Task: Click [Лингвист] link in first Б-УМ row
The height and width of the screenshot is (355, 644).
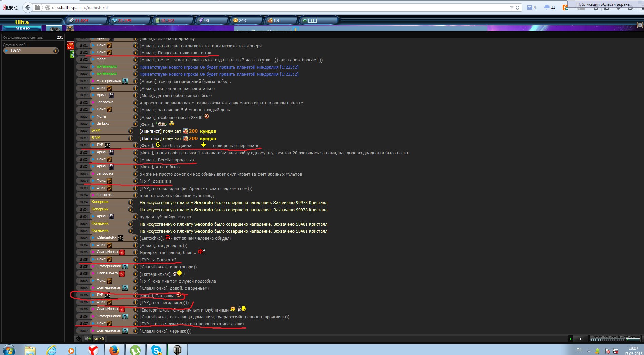Action: (151, 131)
